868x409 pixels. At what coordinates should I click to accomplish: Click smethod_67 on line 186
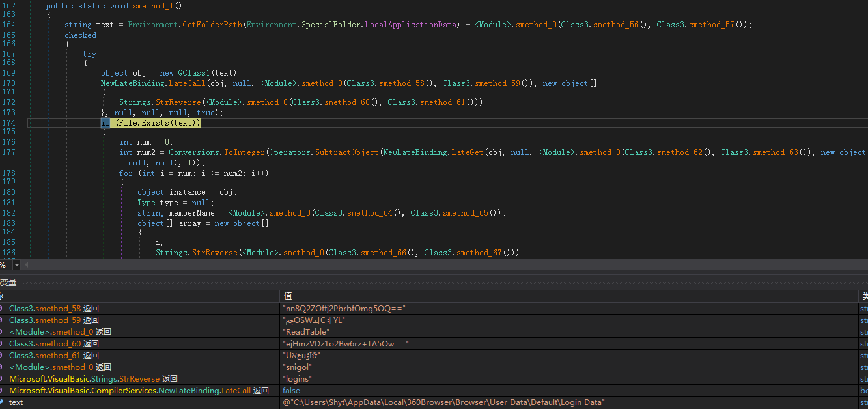[479, 253]
